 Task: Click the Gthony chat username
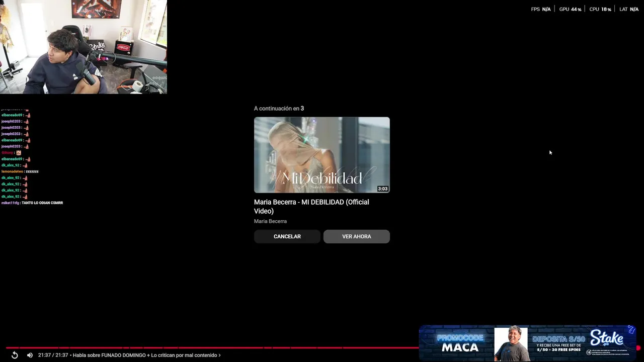coord(7,152)
